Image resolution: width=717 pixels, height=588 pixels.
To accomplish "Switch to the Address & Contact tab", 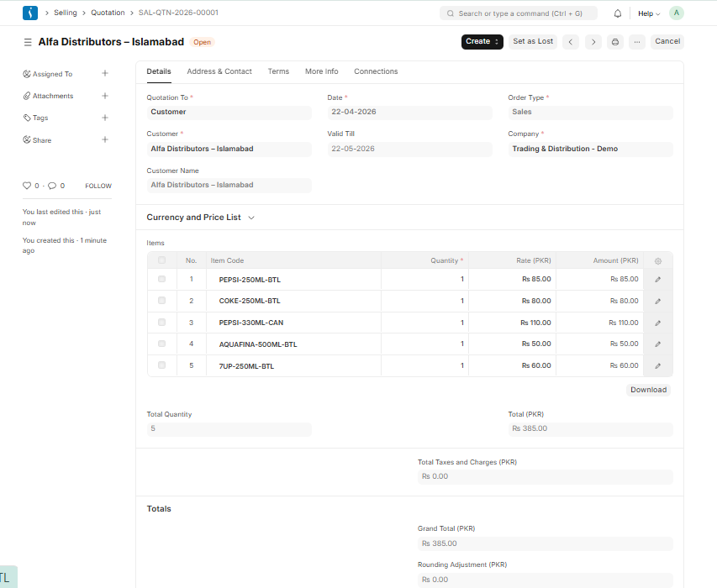I will coord(219,71).
